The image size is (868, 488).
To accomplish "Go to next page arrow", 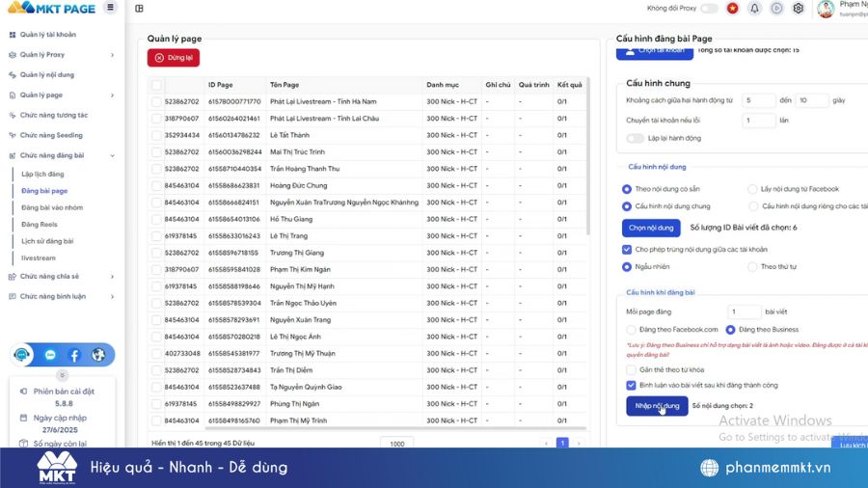I will pyautogui.click(x=579, y=444).
